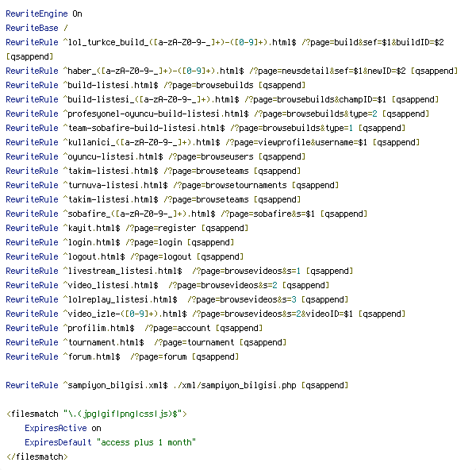Select the "type=2" parameter text

tap(363, 114)
